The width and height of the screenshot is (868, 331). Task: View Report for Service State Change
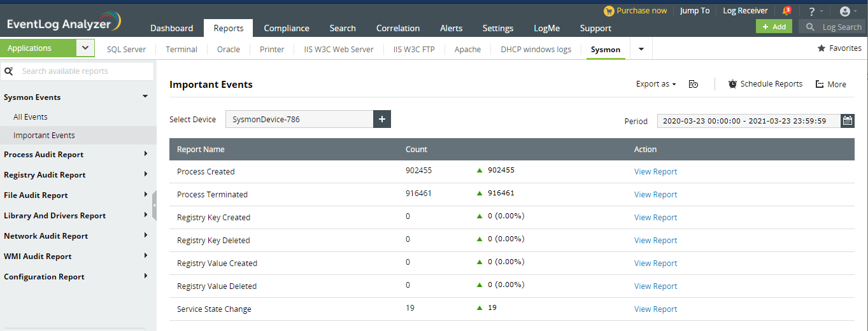655,309
